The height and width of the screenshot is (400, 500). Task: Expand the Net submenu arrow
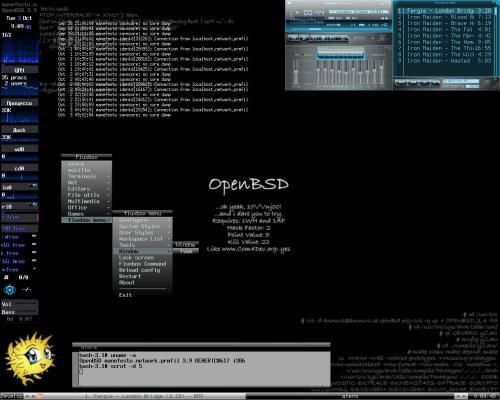click(108, 183)
